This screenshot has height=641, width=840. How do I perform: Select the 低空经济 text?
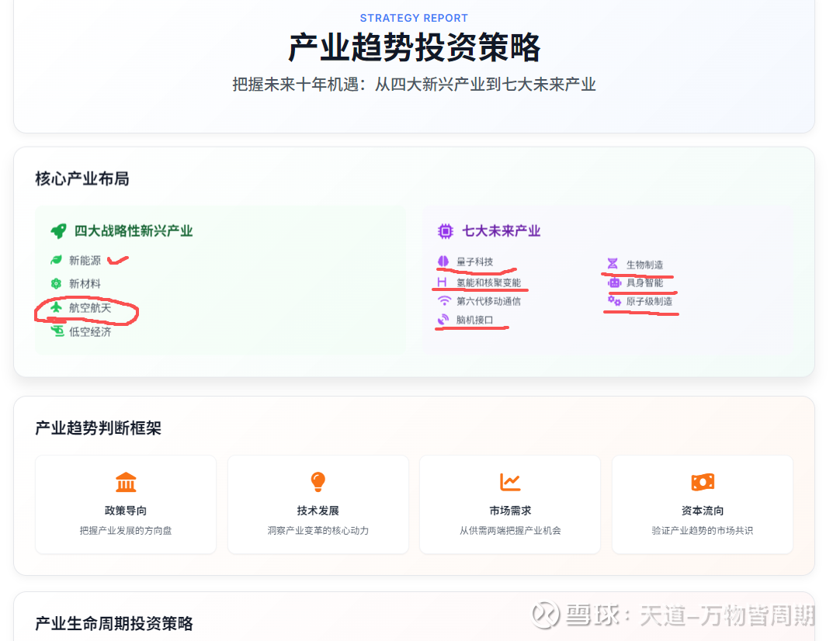[x=90, y=332]
